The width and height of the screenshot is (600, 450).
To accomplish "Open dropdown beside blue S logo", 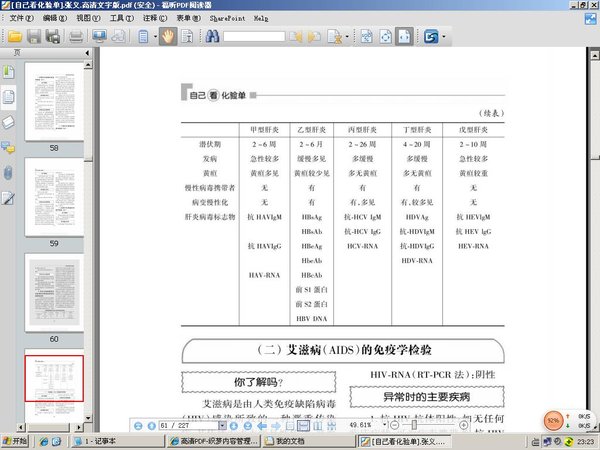I will pyautogui.click(x=444, y=37).
